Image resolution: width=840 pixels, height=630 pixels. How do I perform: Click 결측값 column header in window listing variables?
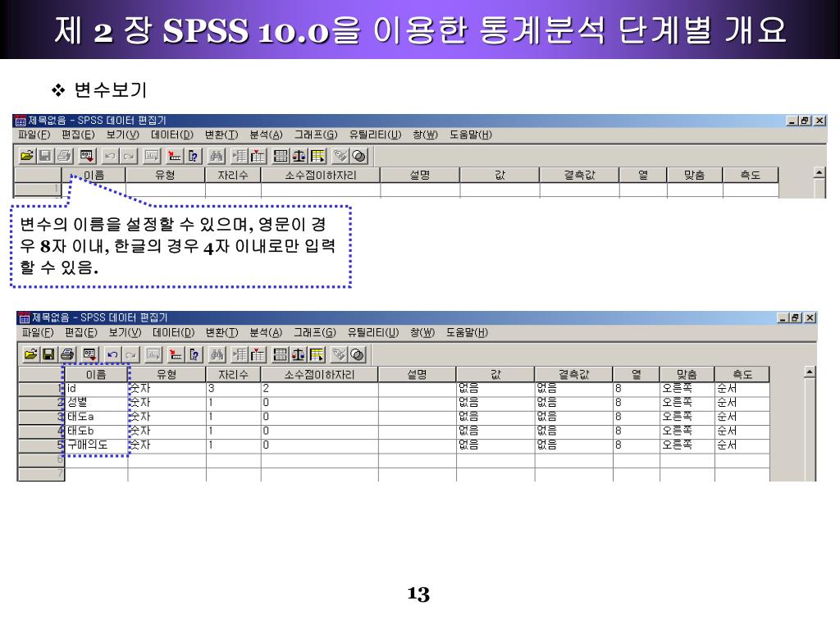click(573, 374)
